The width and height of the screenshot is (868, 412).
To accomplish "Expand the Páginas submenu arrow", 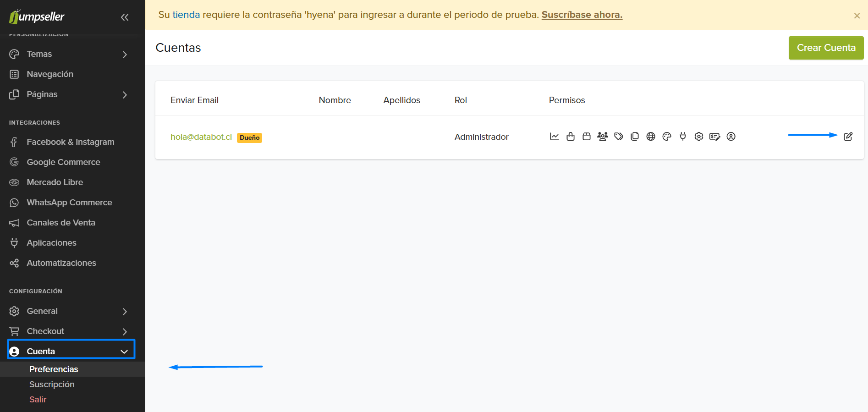I will [125, 95].
